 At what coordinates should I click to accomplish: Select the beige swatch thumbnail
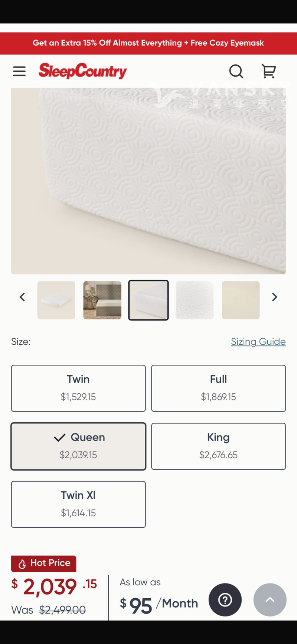[x=241, y=300]
